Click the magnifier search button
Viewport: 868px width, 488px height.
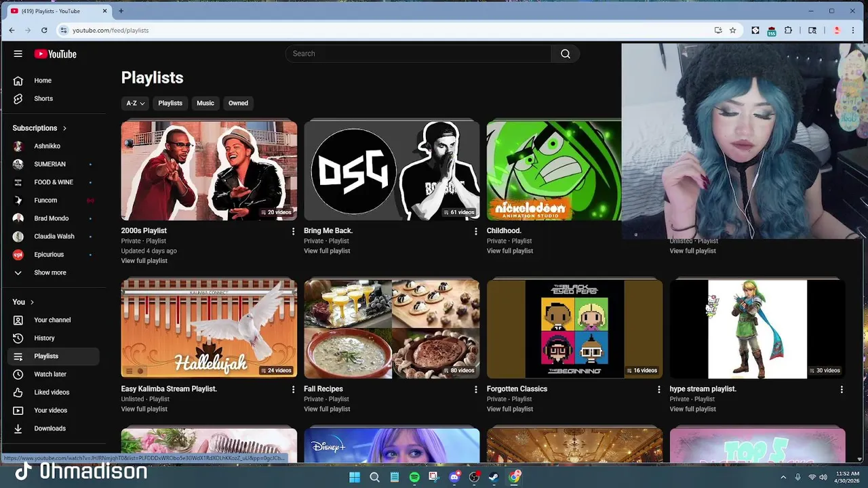pos(566,54)
